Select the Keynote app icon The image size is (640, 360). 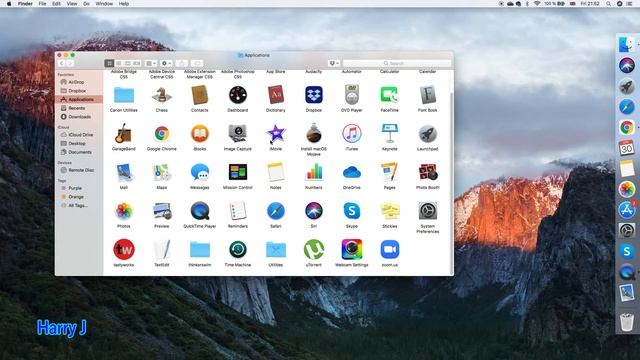(x=389, y=134)
